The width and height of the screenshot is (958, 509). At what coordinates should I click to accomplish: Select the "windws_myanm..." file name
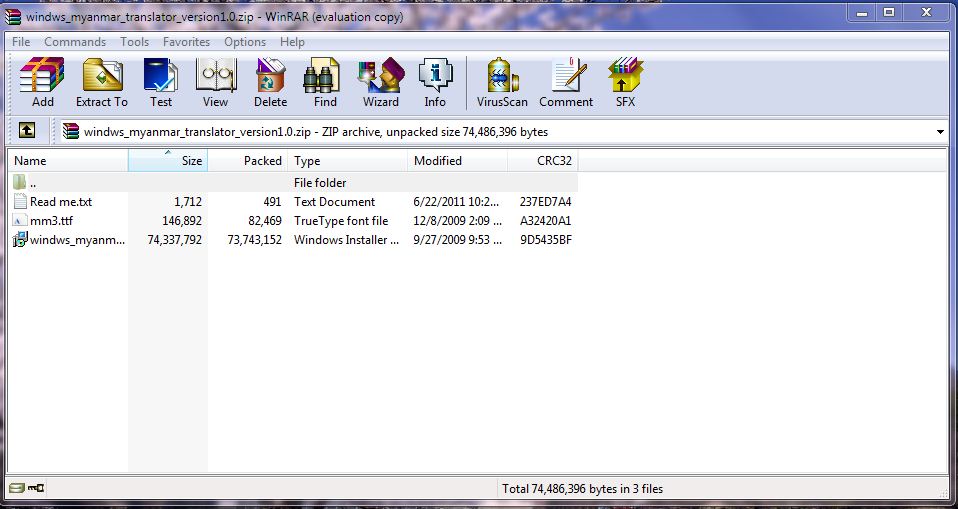[x=77, y=240]
